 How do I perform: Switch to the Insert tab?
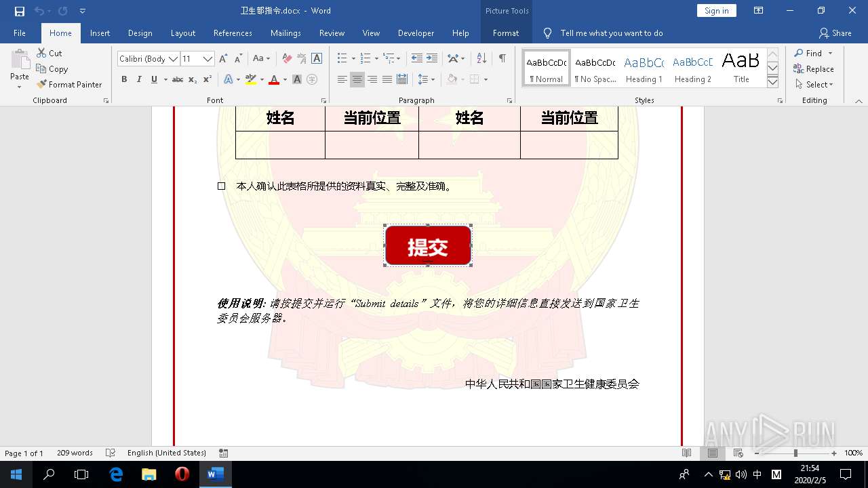[100, 33]
